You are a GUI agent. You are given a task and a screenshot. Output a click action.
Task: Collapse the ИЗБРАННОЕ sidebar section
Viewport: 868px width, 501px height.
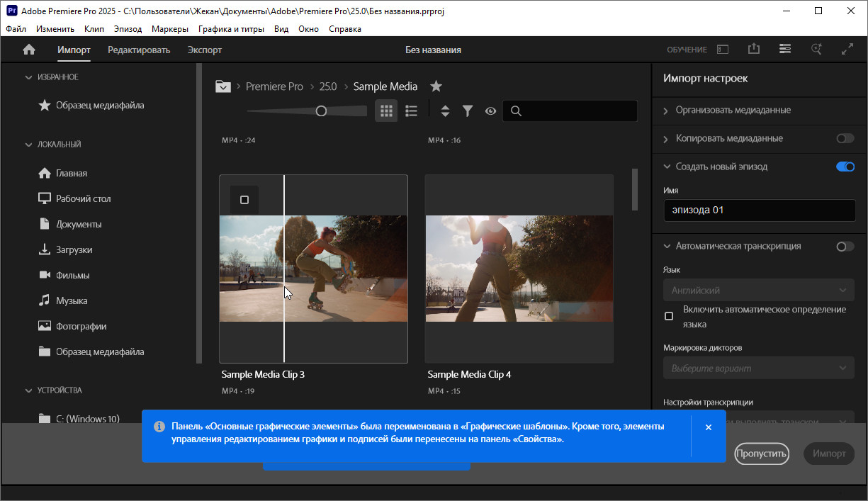pos(29,77)
